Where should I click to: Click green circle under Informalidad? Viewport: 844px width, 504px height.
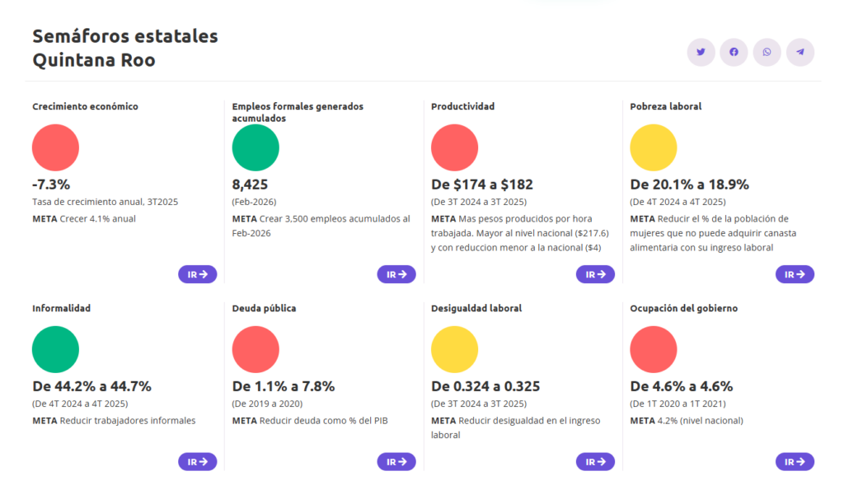tap(55, 349)
